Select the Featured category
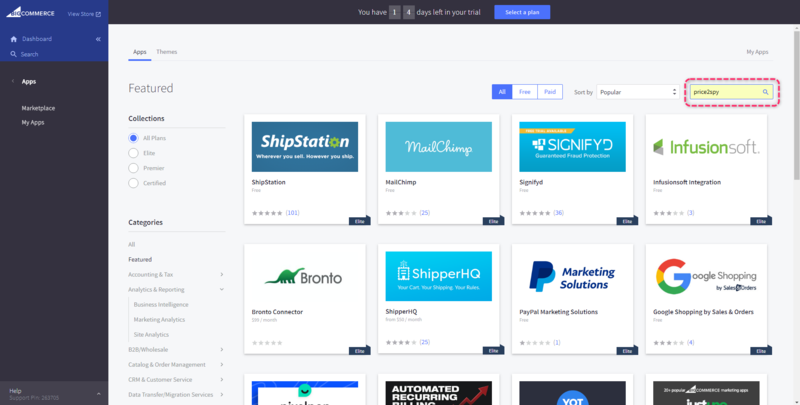This screenshot has width=800, height=405. coord(140,260)
